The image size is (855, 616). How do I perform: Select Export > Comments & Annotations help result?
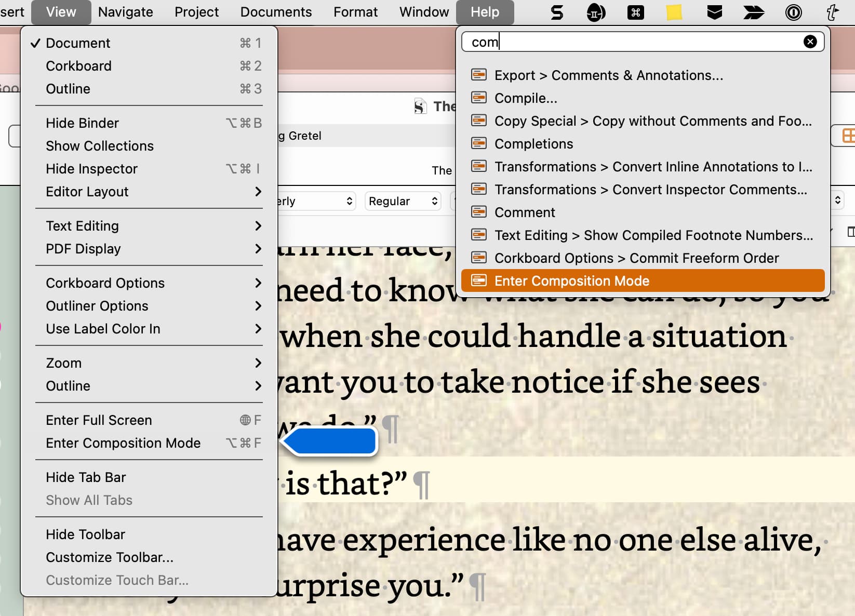tap(643, 75)
